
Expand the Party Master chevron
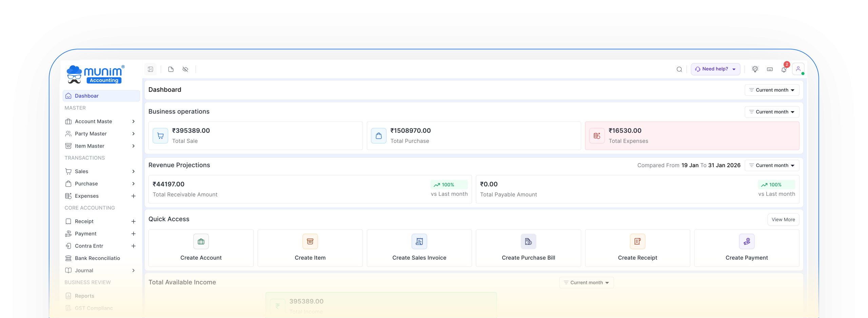tap(133, 134)
